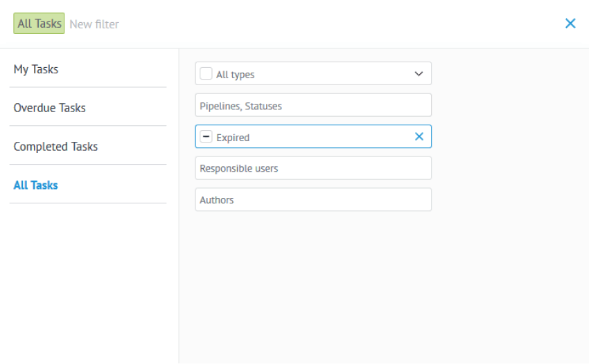Open the Responsible users field
This screenshot has width=589, height=364.
tap(313, 168)
